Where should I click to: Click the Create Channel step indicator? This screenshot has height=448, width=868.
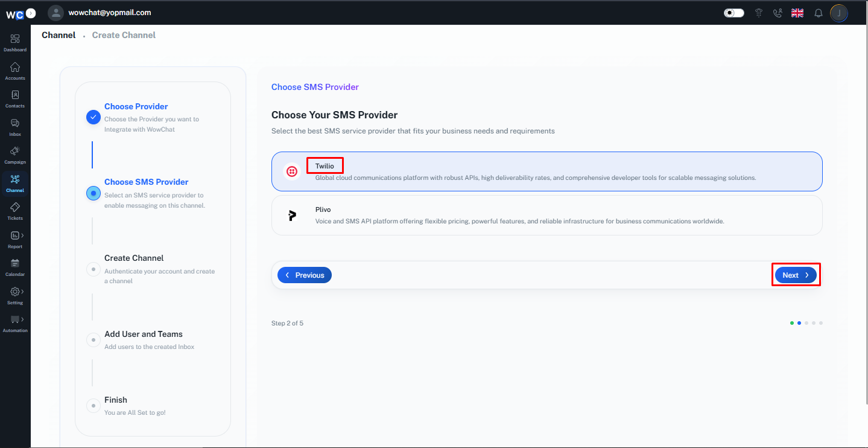point(93,269)
